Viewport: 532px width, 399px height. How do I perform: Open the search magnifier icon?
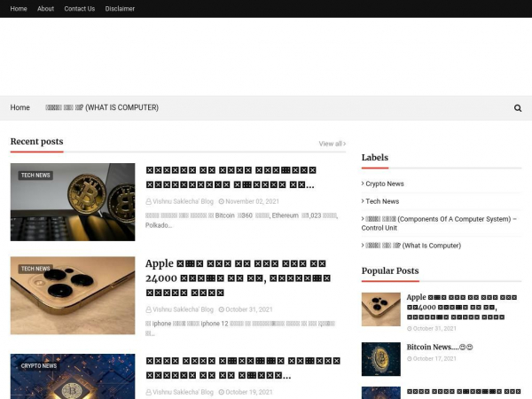pos(518,108)
